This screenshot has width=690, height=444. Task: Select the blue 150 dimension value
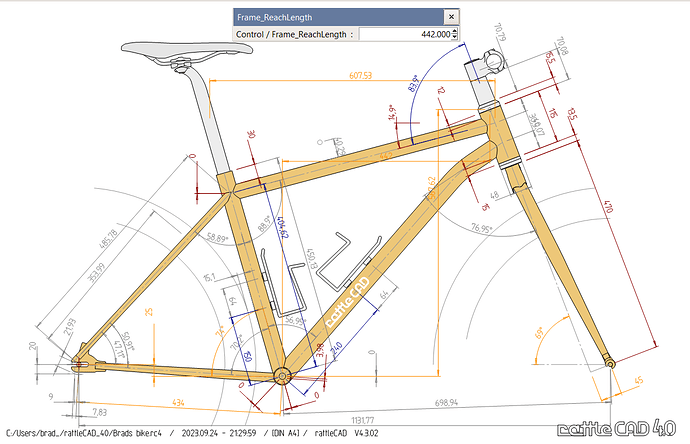[x=247, y=356]
